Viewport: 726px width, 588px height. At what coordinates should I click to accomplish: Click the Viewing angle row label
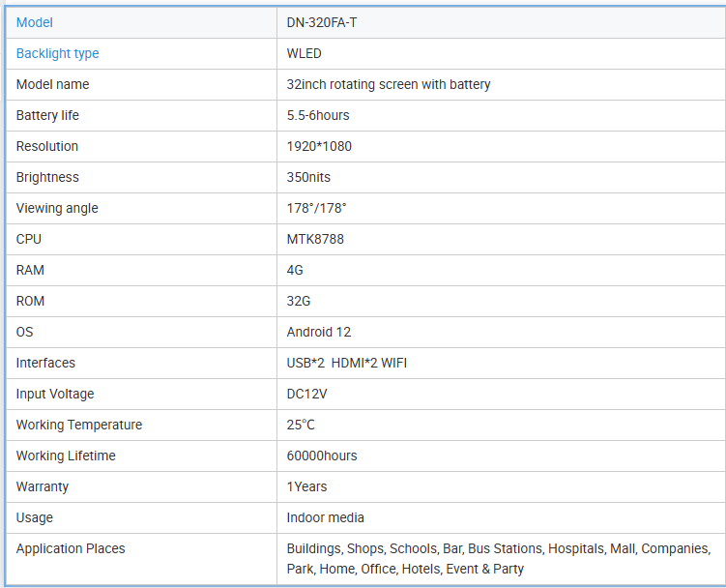57,208
